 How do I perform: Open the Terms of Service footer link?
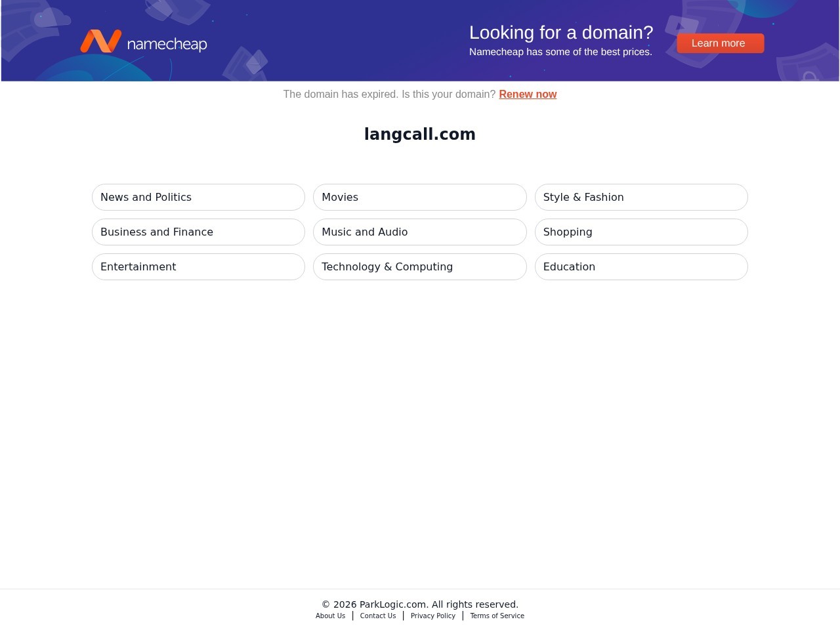(497, 616)
